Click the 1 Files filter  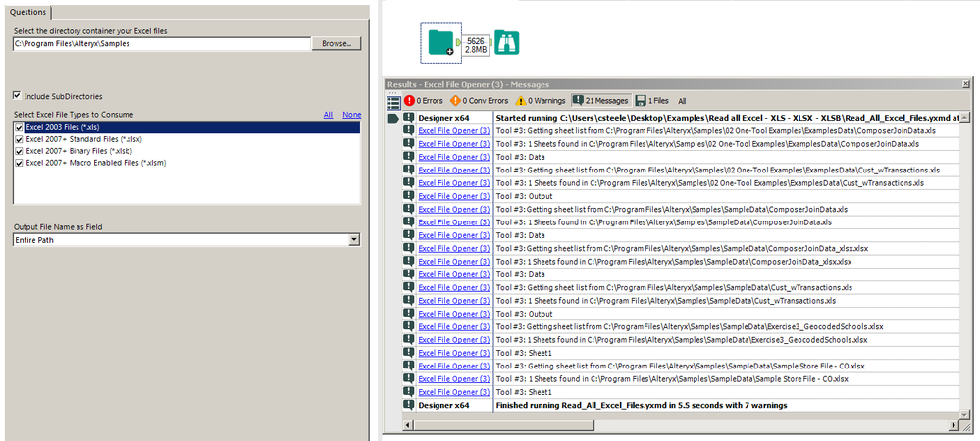pyautogui.click(x=651, y=101)
